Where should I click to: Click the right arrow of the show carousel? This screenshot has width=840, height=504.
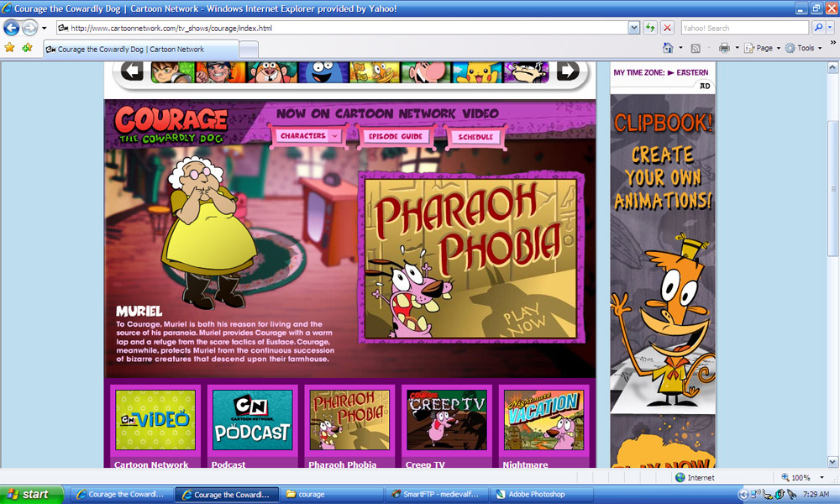point(568,71)
